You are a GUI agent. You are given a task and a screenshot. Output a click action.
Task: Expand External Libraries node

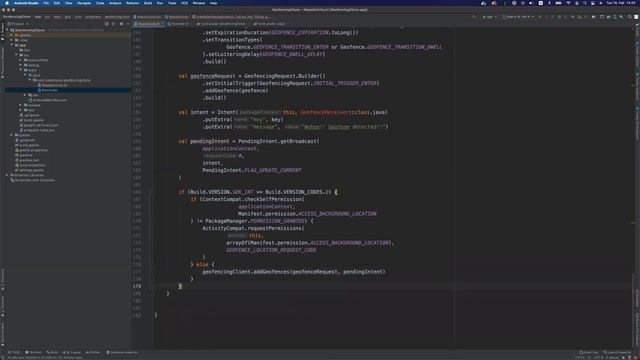(7, 175)
